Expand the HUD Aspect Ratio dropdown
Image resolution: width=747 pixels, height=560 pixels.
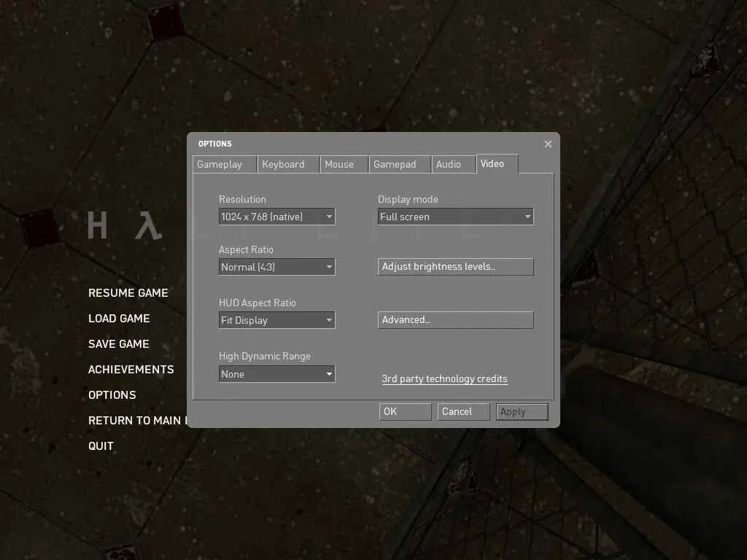[276, 321]
